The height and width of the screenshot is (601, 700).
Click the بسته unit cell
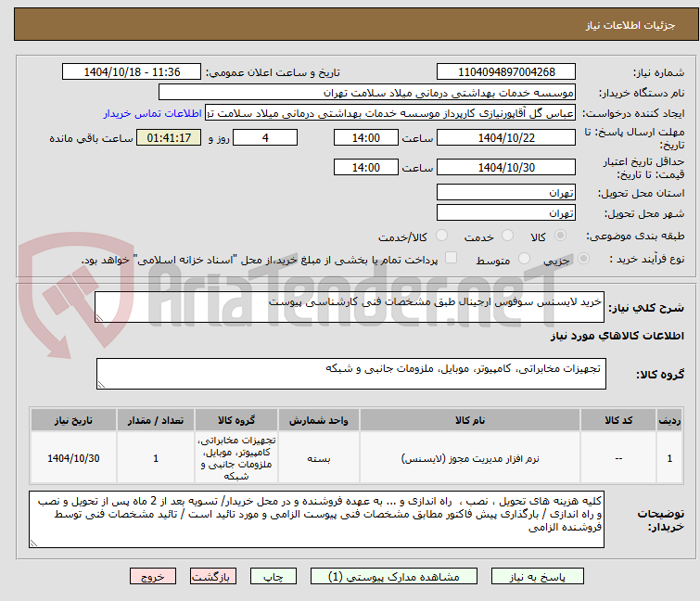[318, 458]
